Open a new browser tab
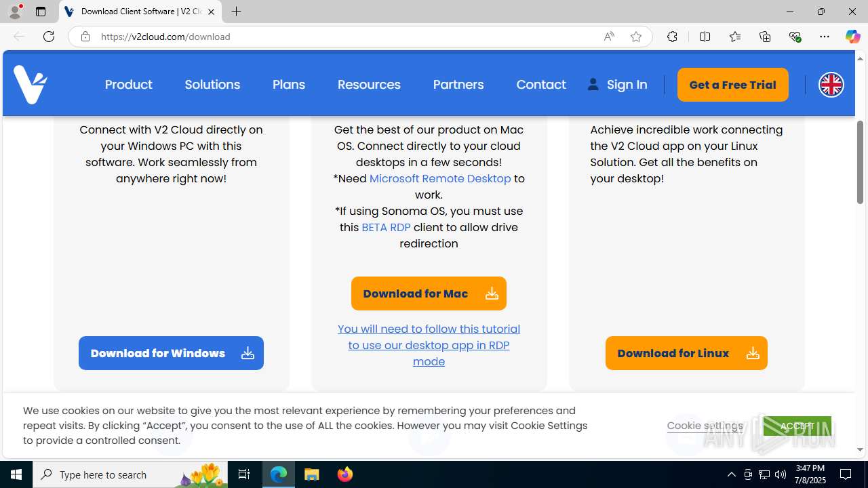868x488 pixels. (236, 12)
